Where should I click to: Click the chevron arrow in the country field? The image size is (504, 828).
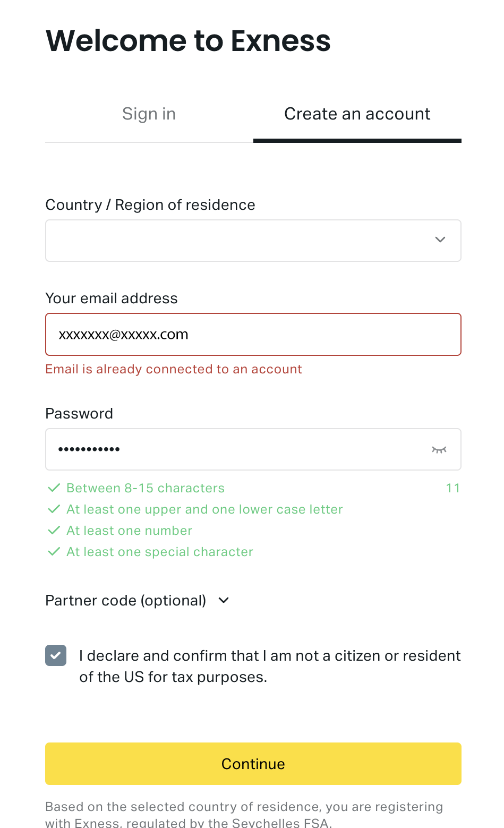(x=440, y=240)
